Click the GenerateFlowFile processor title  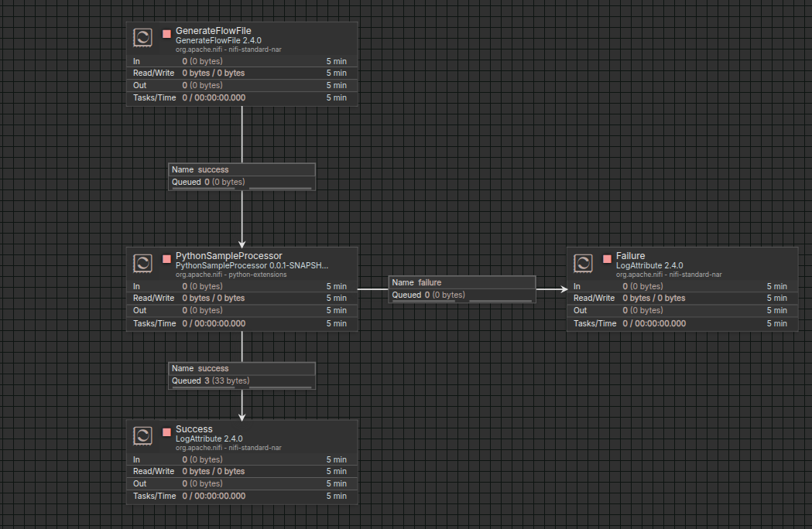click(213, 31)
